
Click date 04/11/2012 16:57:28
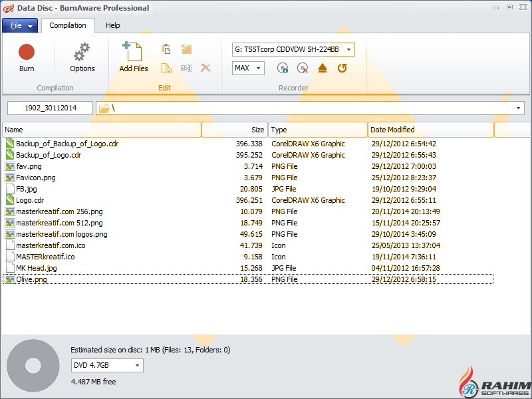click(406, 268)
